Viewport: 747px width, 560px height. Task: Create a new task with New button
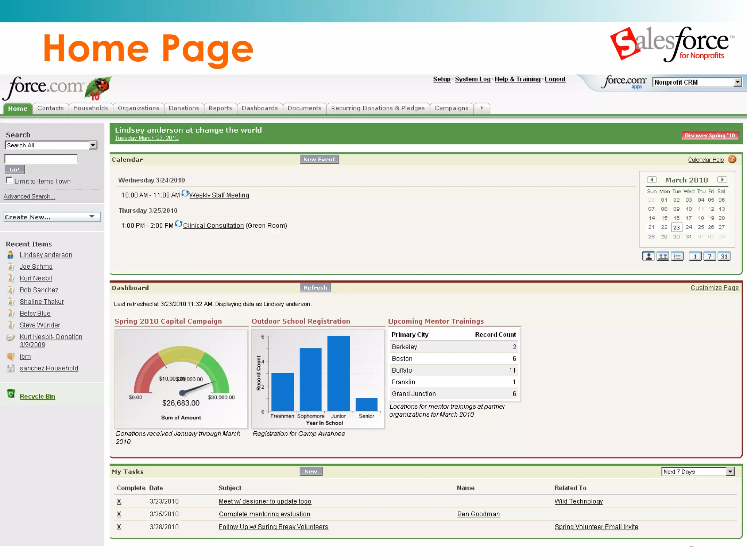311,471
